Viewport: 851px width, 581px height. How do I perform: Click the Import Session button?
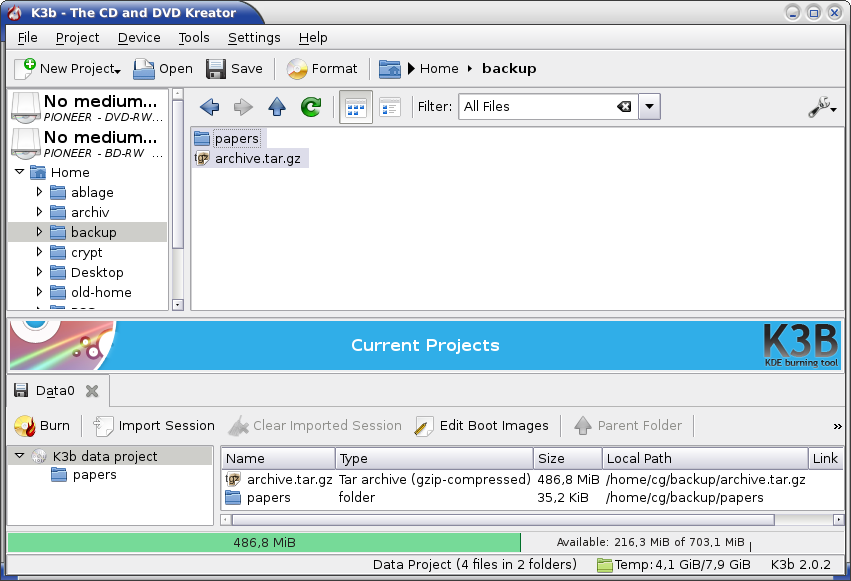[x=154, y=425]
